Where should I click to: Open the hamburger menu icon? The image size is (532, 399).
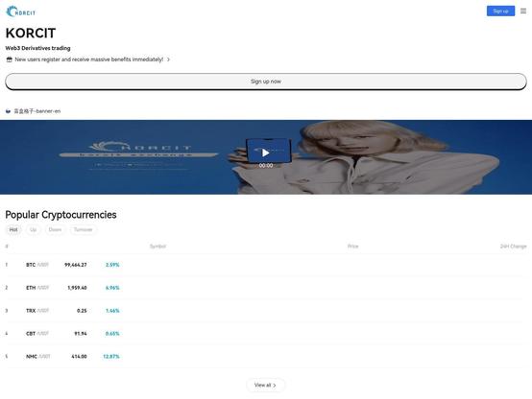point(523,12)
